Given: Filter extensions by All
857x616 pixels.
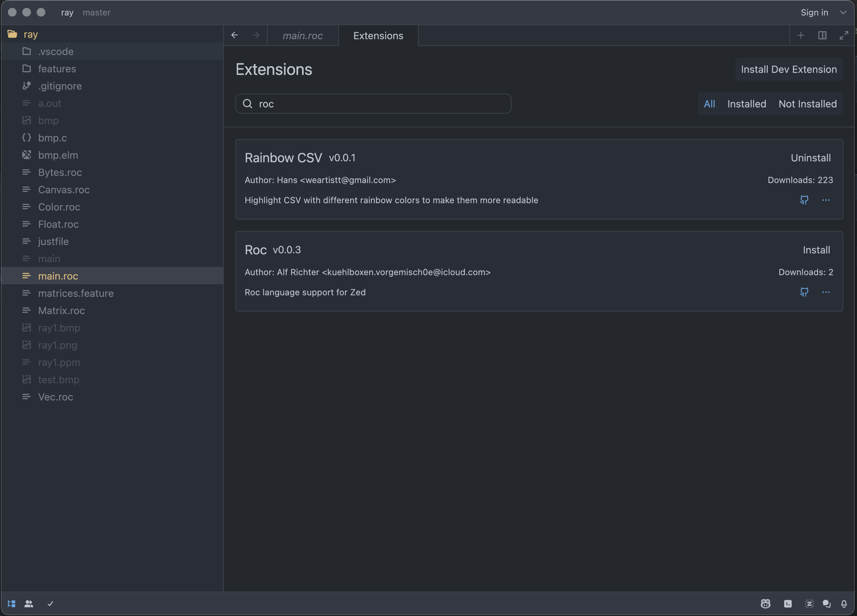Looking at the screenshot, I should [x=709, y=104].
